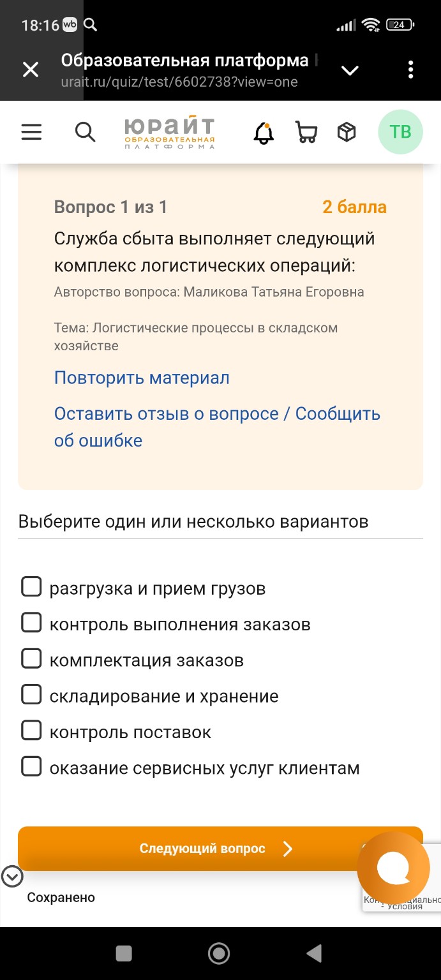Viewport: 441px width, 980px height.
Task: Select the answer 'комплектация заказов'
Action: [31, 658]
